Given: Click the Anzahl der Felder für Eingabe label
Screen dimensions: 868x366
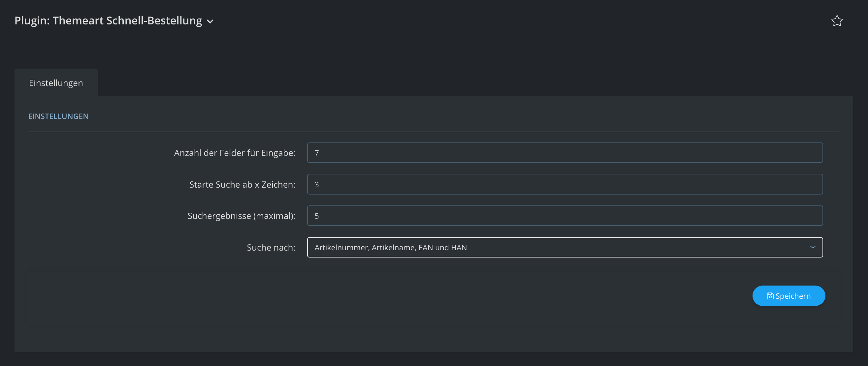Looking at the screenshot, I should coord(235,153).
